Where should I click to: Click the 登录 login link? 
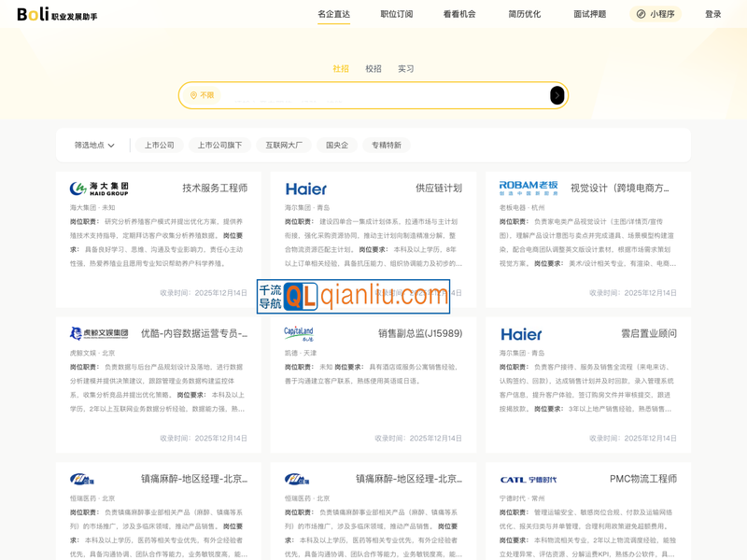click(713, 14)
